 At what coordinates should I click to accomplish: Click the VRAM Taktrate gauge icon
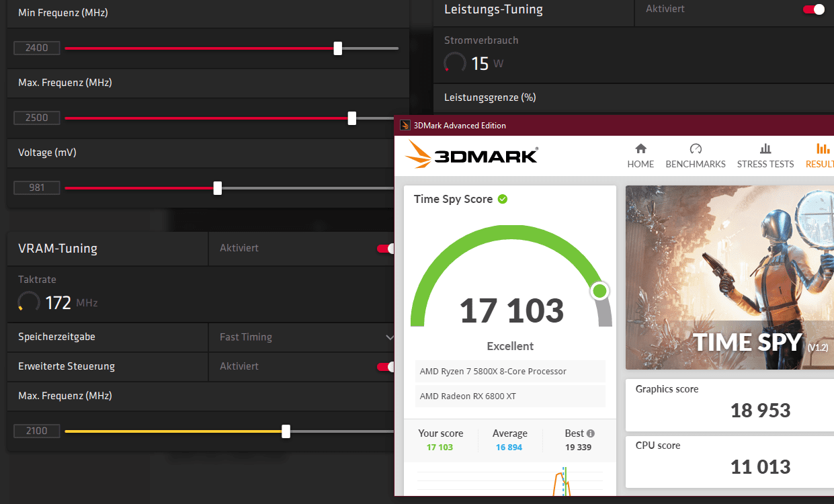click(29, 302)
